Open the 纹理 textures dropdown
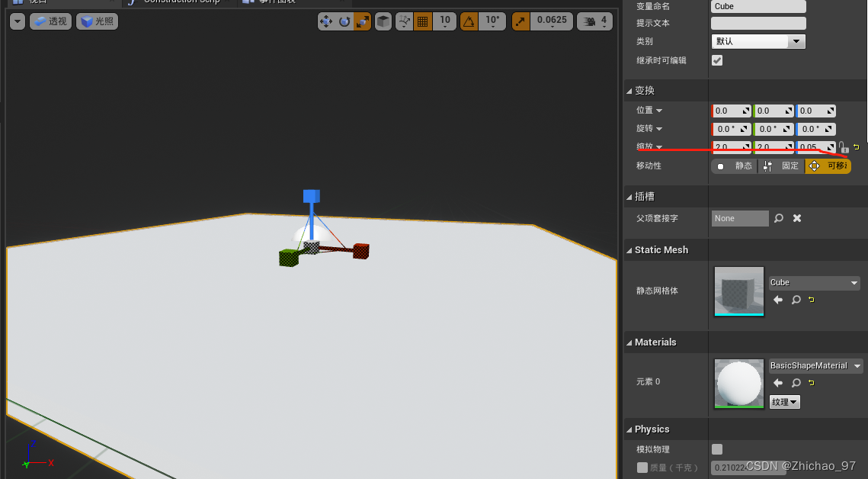868x479 pixels. tap(784, 402)
